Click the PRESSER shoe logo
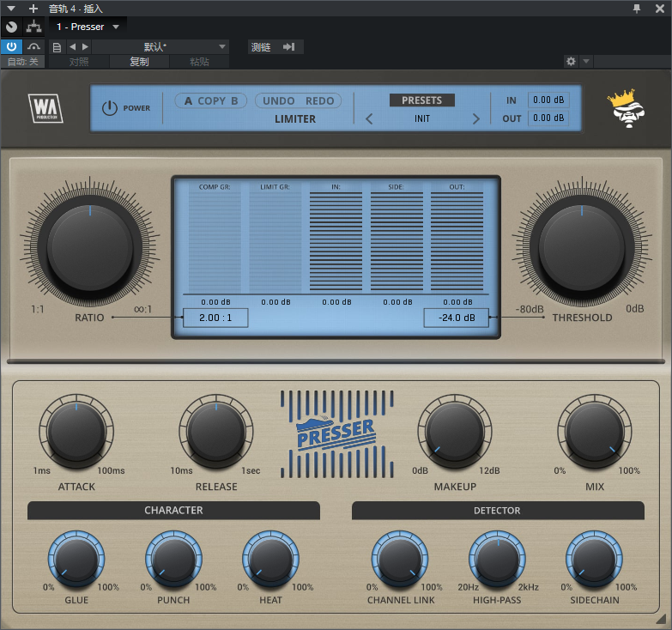 point(336,433)
